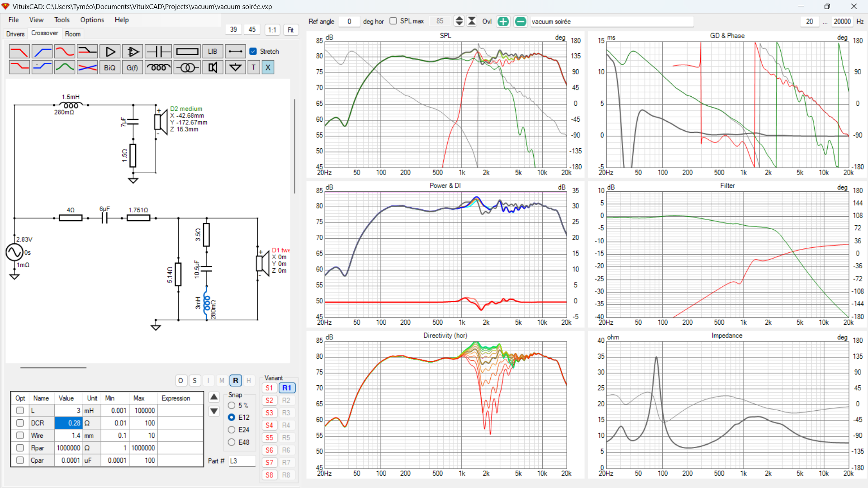Screen dimensions: 868x488
Task: Add the red low-shelf filter block
Action: 19,67
